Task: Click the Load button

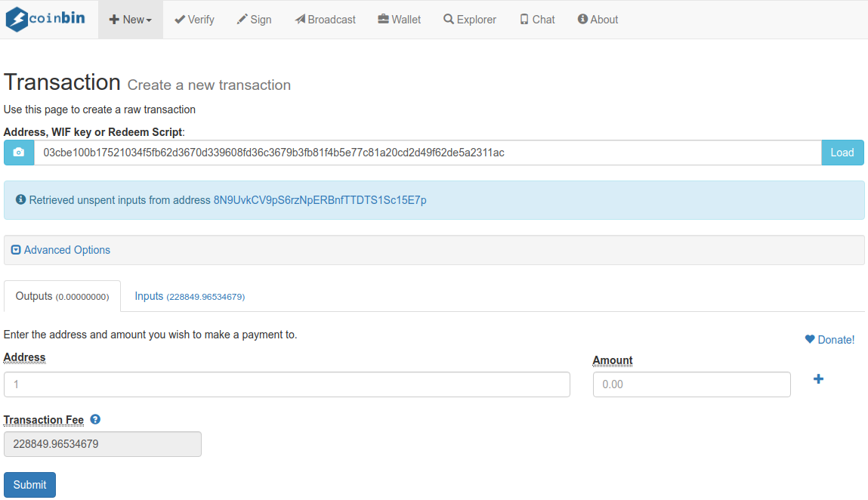Action: coord(842,153)
